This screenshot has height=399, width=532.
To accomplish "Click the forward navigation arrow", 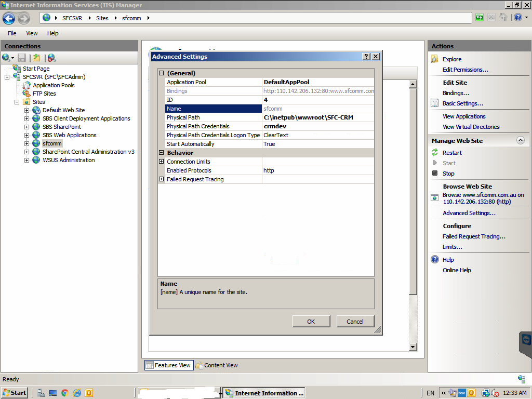I will click(24, 18).
